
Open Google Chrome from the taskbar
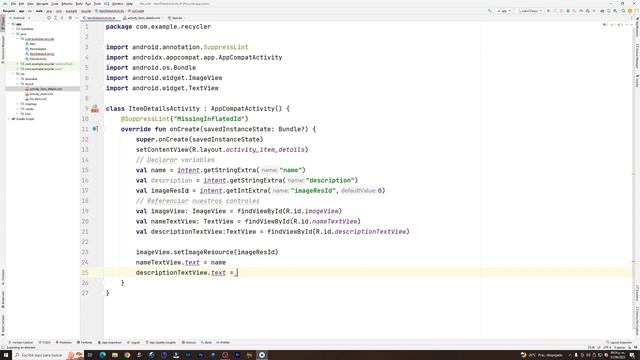coord(127,355)
